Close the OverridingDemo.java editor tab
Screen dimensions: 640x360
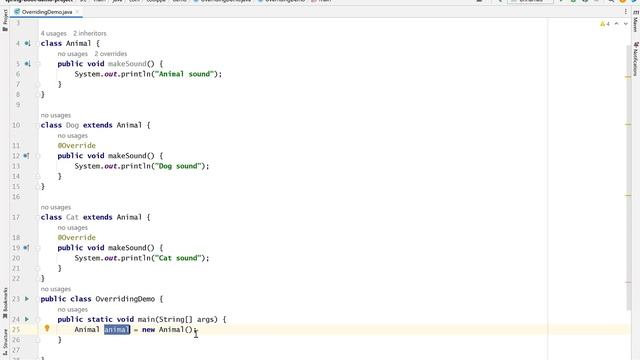[77, 12]
